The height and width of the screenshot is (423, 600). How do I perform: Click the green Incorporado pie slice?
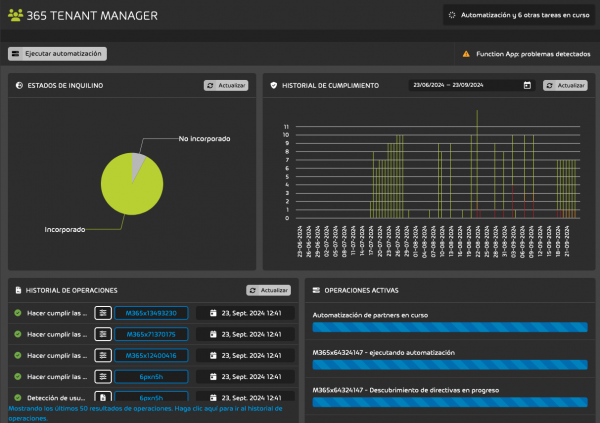tap(128, 191)
